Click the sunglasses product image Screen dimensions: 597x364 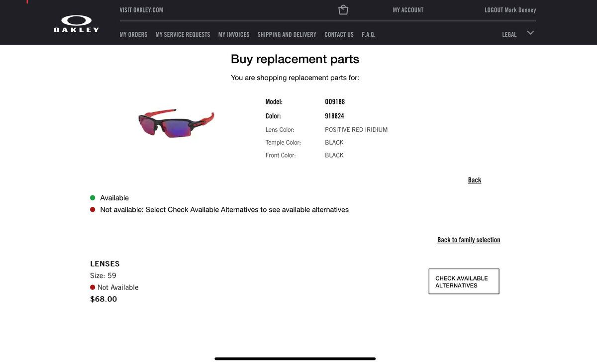pos(176,123)
